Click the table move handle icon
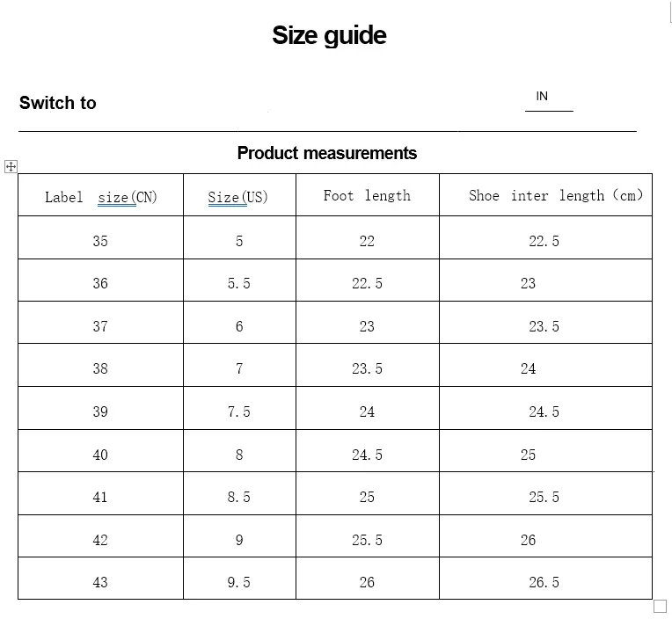 [x=11, y=166]
